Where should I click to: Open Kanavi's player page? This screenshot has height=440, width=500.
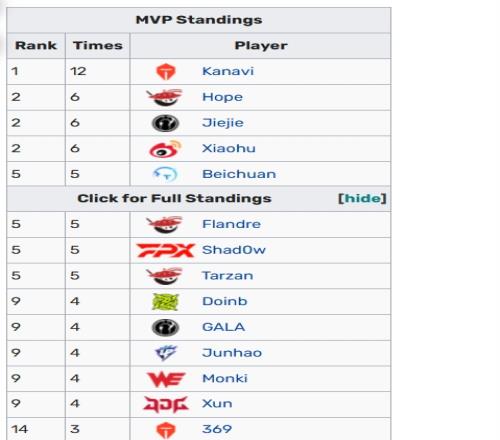click(228, 71)
